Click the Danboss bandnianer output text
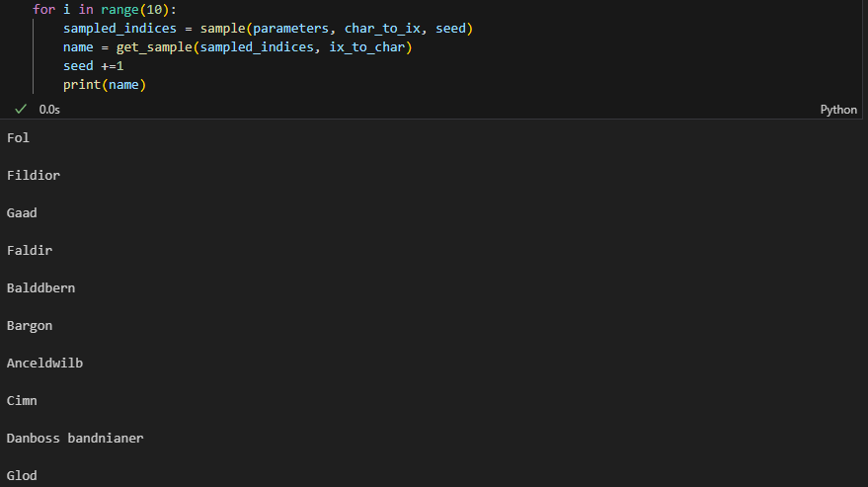Image resolution: width=868 pixels, height=487 pixels. tap(75, 439)
